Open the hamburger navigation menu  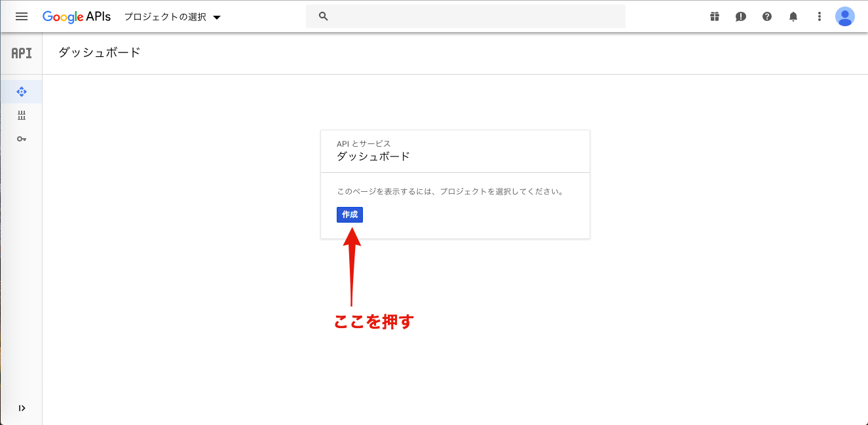(x=22, y=16)
